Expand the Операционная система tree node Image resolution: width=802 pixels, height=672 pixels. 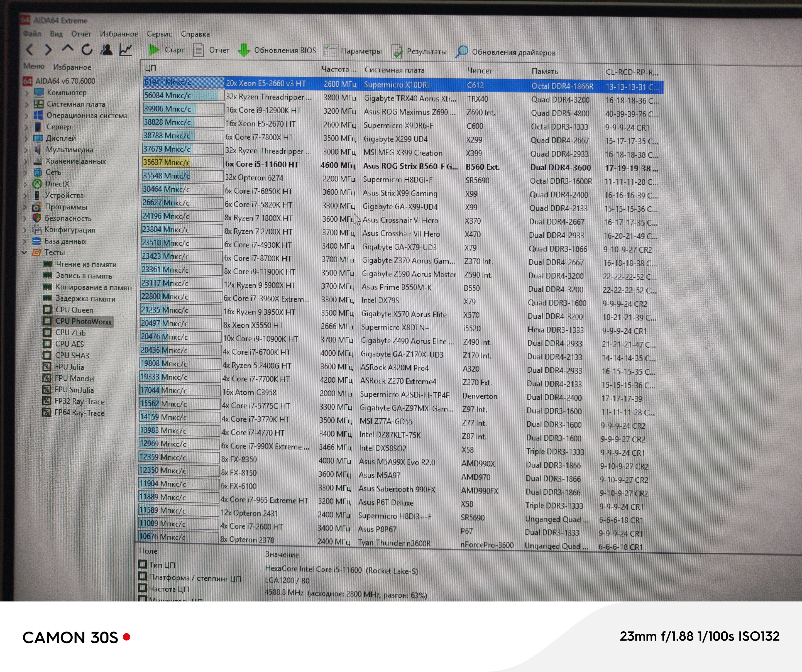pyautogui.click(x=26, y=115)
